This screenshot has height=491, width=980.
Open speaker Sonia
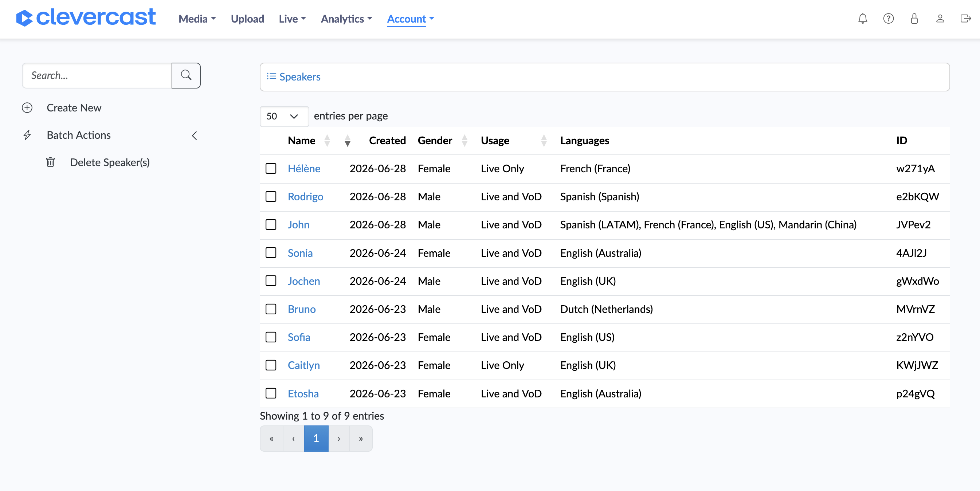point(300,253)
